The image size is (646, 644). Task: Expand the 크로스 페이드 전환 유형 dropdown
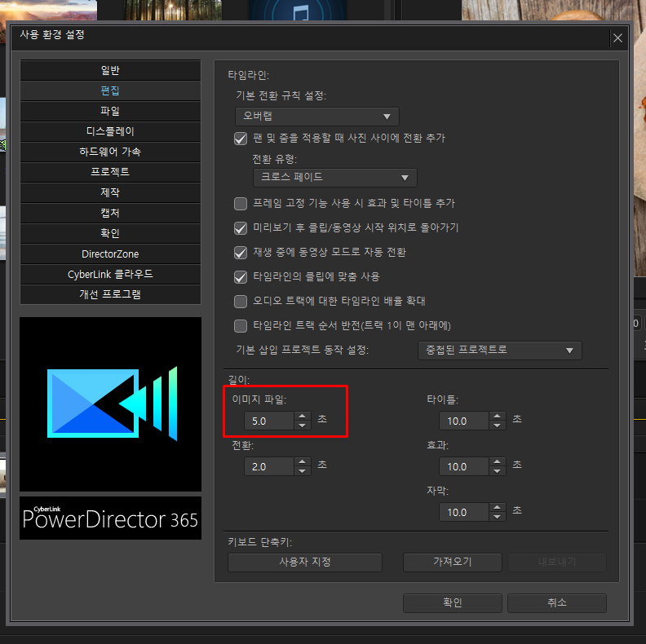tap(335, 178)
